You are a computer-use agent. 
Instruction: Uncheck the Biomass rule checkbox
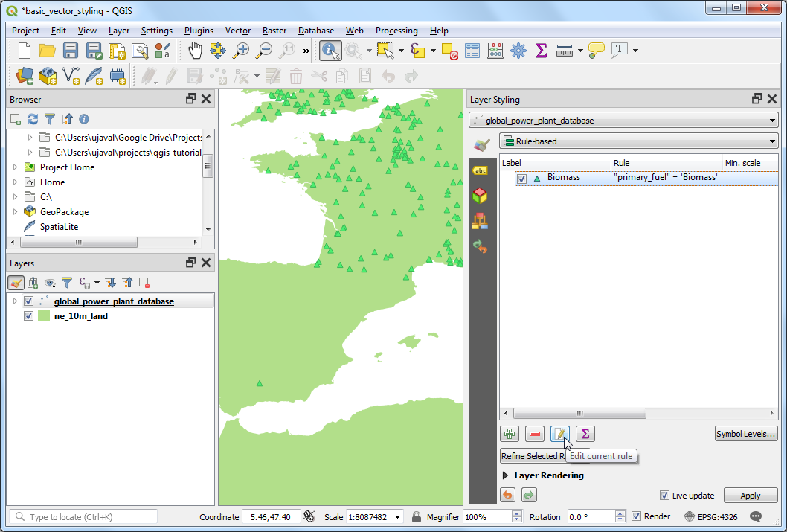tap(522, 179)
